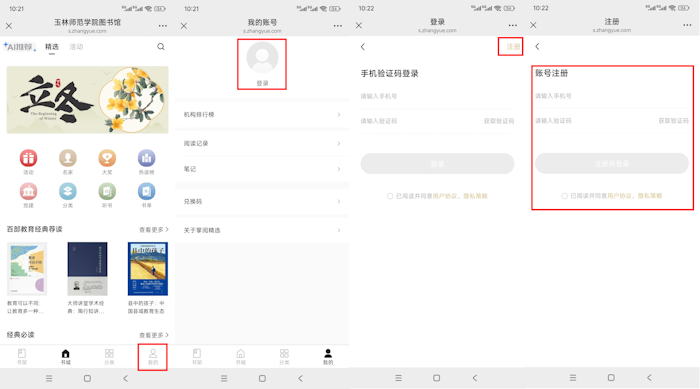This screenshot has width=700, height=389.
Task: Open the 热读榜 chart icon
Action: tap(146, 158)
